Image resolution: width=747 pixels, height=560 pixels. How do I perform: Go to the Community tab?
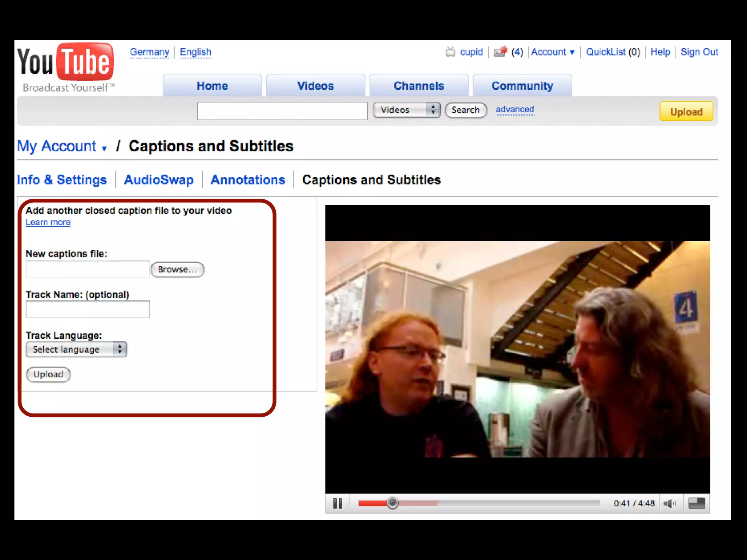(522, 86)
